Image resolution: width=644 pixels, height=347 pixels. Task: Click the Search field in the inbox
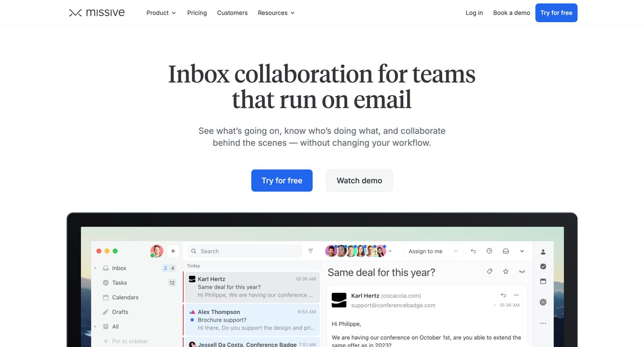click(244, 251)
